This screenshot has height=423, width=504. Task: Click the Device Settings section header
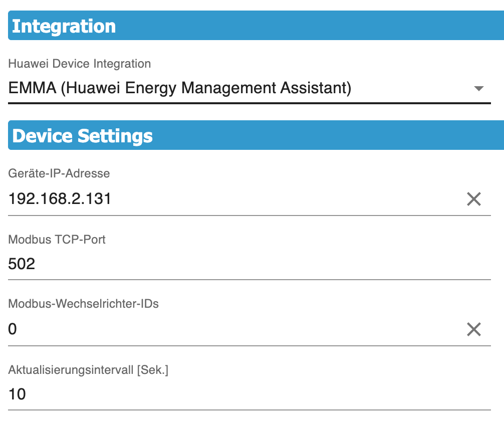pos(82,136)
